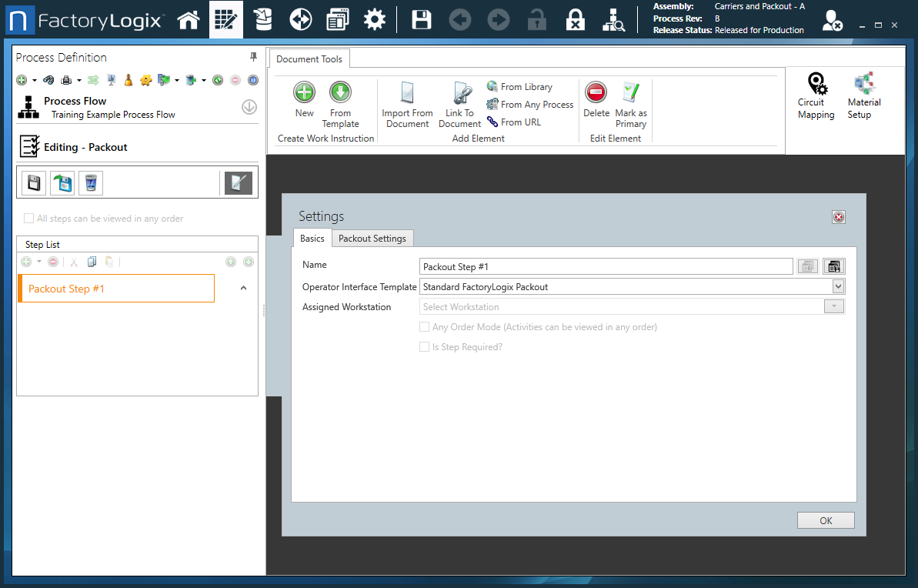Open the Circuit Mapping tool
This screenshot has height=588, width=918.
(x=816, y=95)
